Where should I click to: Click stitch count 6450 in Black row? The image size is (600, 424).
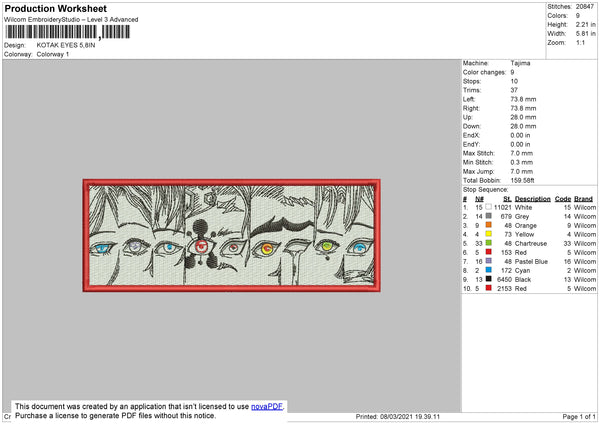point(504,279)
